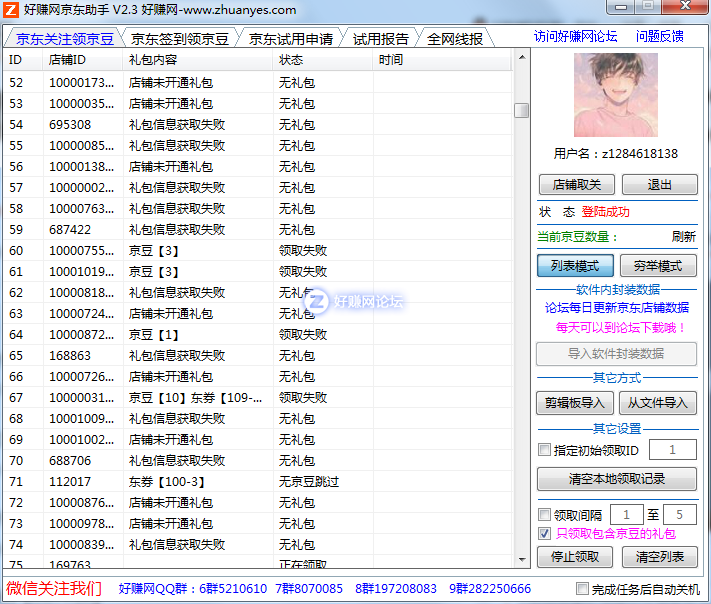Screen dimensions: 711x604
Task: Click 从文件导入 button
Action: (x=657, y=403)
